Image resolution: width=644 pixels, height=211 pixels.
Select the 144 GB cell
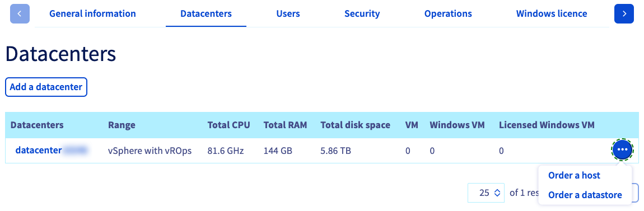[278, 151]
